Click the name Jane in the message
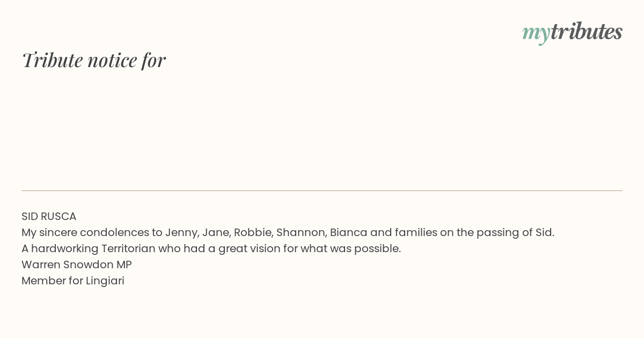Viewport: 644px width, 338px height. pos(216,232)
